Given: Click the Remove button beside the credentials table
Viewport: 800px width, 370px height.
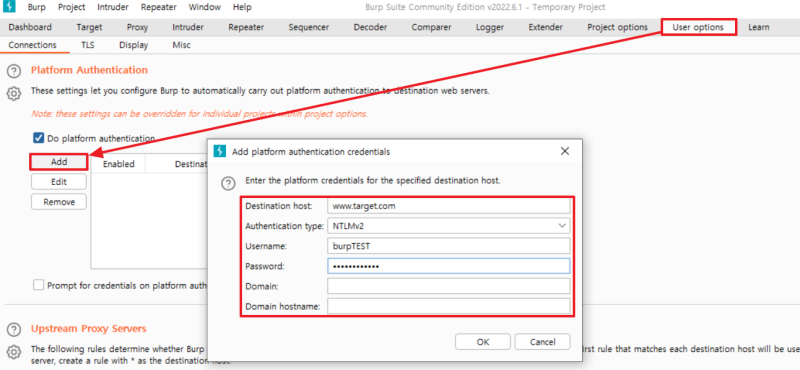Looking at the screenshot, I should point(59,202).
